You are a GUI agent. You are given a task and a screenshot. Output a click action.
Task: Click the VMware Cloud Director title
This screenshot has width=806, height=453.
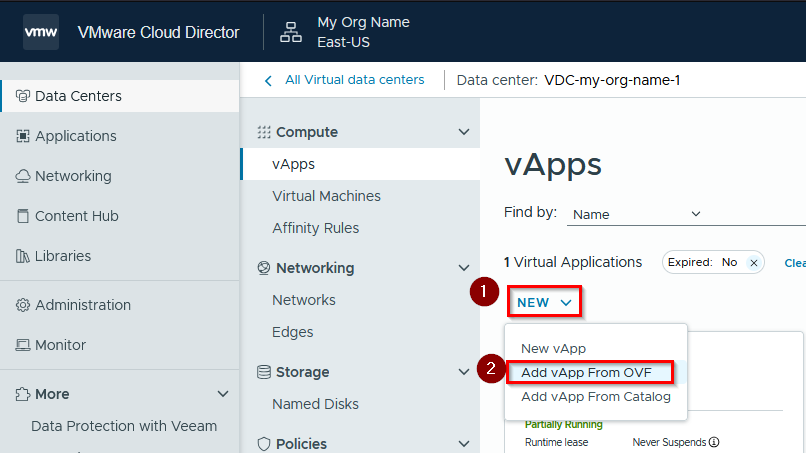point(158,32)
